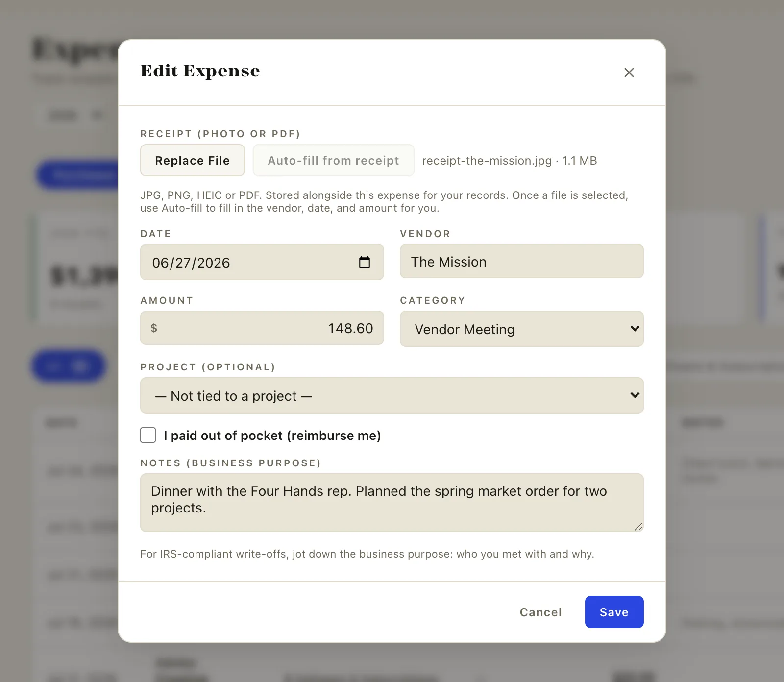Save the expense changes
Screen dimensions: 784x682
click(614, 612)
